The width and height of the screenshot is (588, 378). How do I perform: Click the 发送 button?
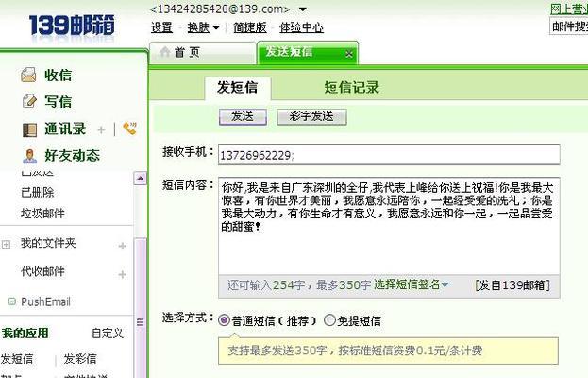(243, 117)
